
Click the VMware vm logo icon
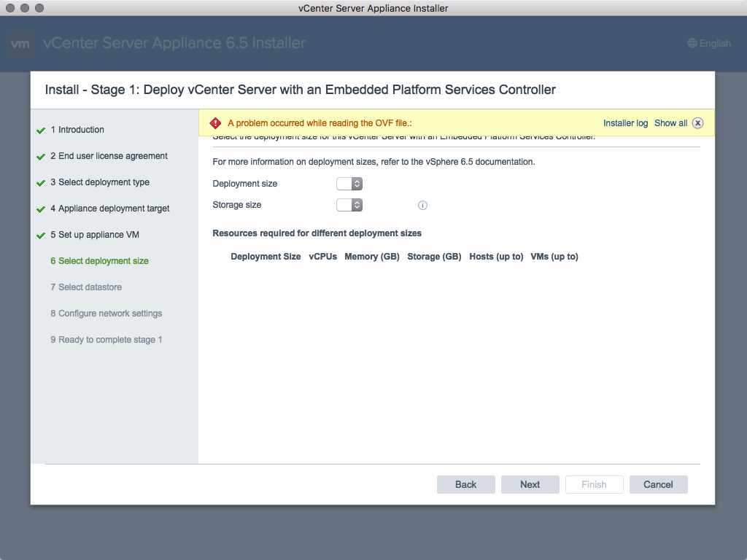coord(21,44)
